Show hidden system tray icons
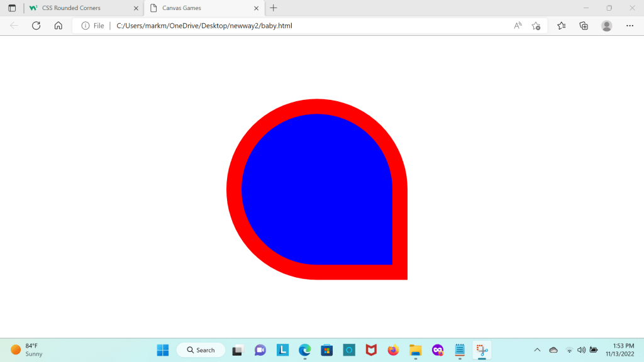This screenshot has width=644, height=362. [537, 350]
